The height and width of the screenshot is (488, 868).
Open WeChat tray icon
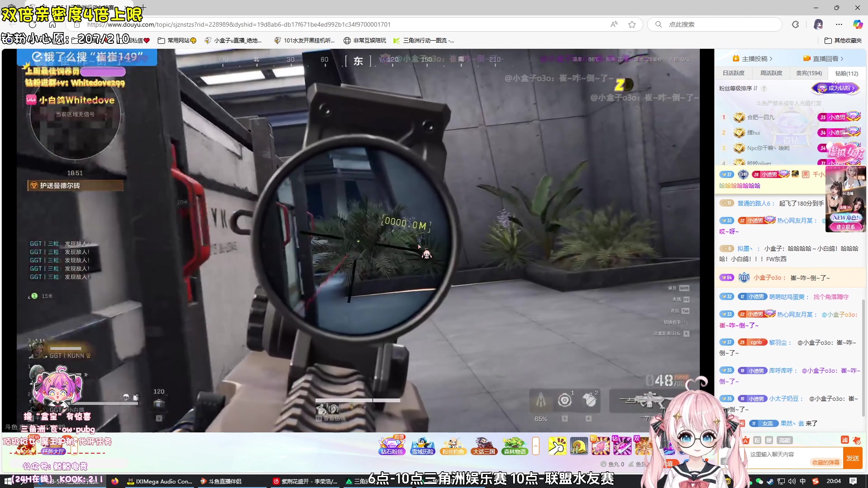759,481
